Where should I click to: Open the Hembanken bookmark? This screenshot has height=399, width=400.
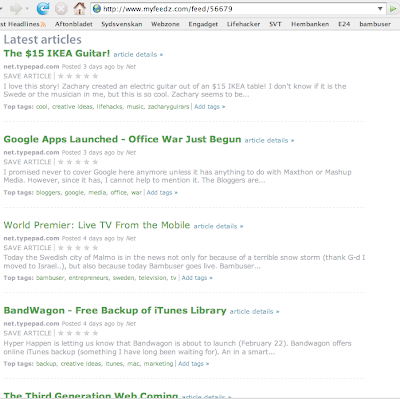(x=310, y=24)
